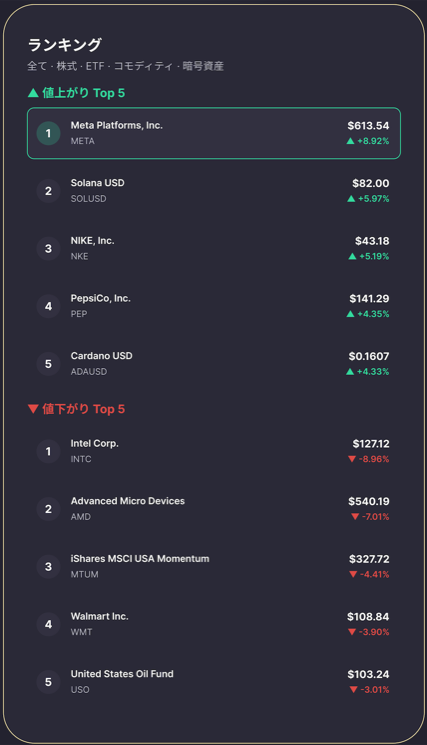The width and height of the screenshot is (427, 745).
Task: Open iShares MSCI USA Momentum entry
Action: (x=214, y=566)
